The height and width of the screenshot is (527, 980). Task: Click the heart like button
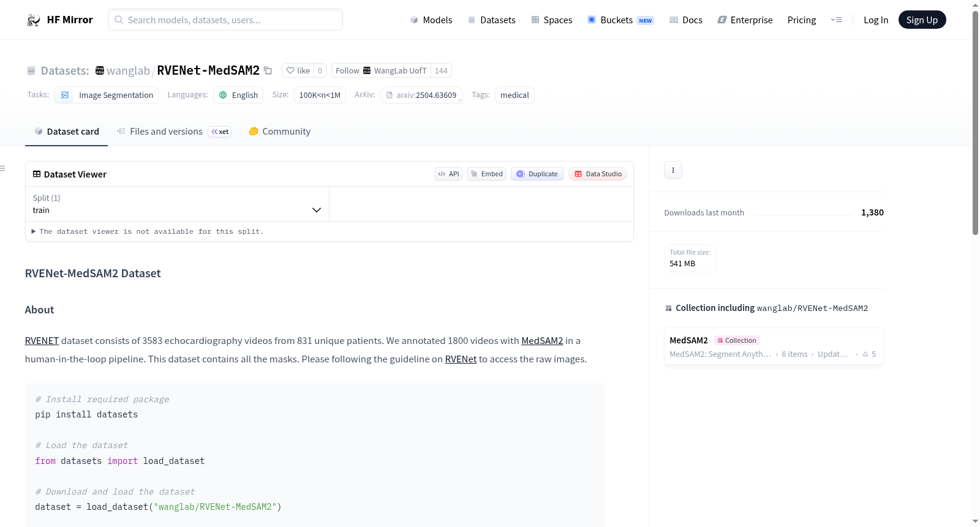pos(298,70)
